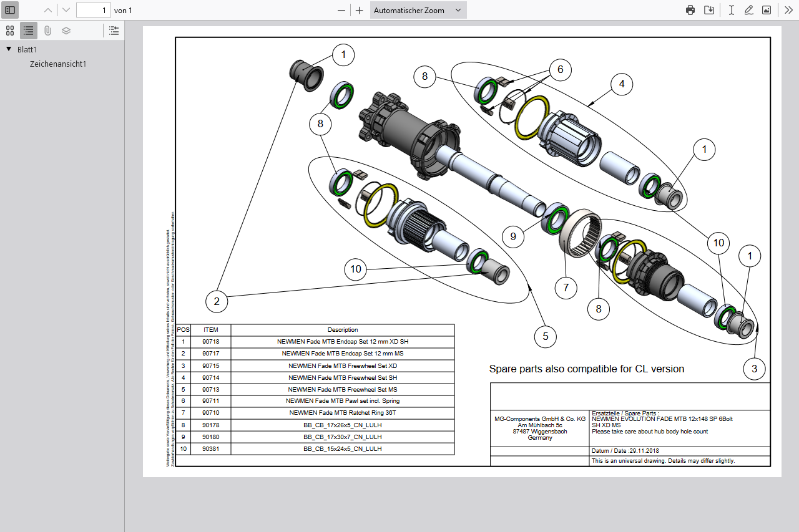The height and width of the screenshot is (532, 799).
Task: Zoom in with the plus icon
Action: pos(360,10)
